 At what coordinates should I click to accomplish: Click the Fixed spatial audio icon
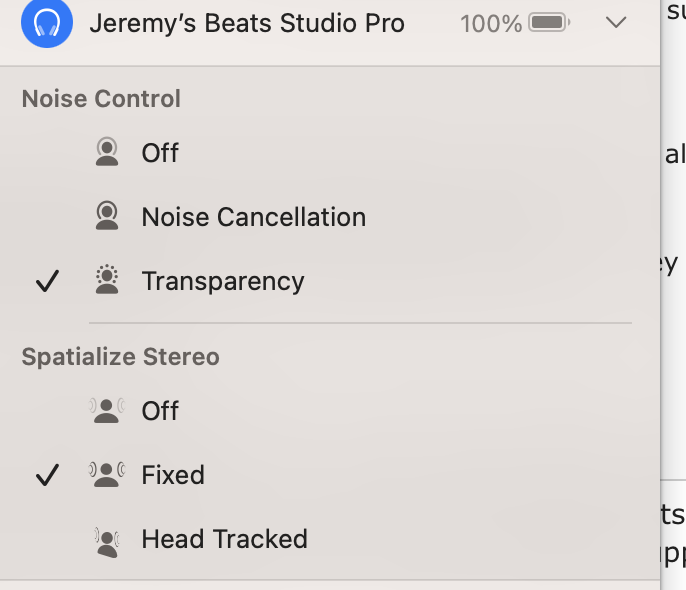coord(106,474)
